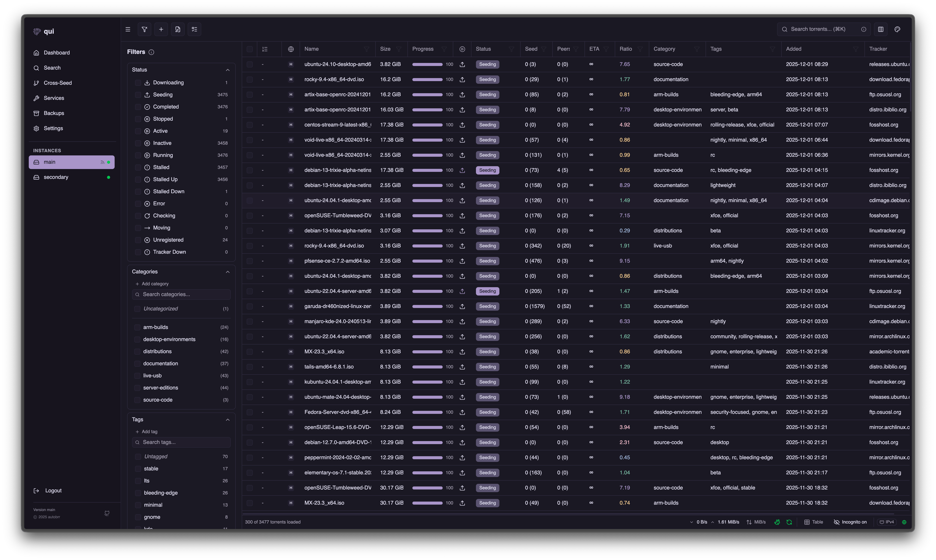This screenshot has width=936, height=560.
Task: Enable the arm-builds category checkbox
Action: [138, 327]
